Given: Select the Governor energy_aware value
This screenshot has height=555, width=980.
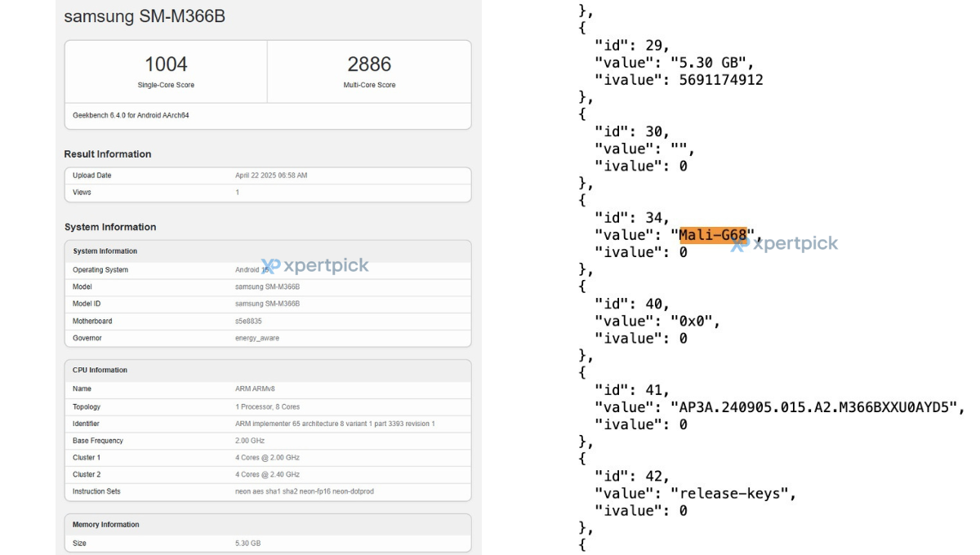Looking at the screenshot, I should [257, 338].
